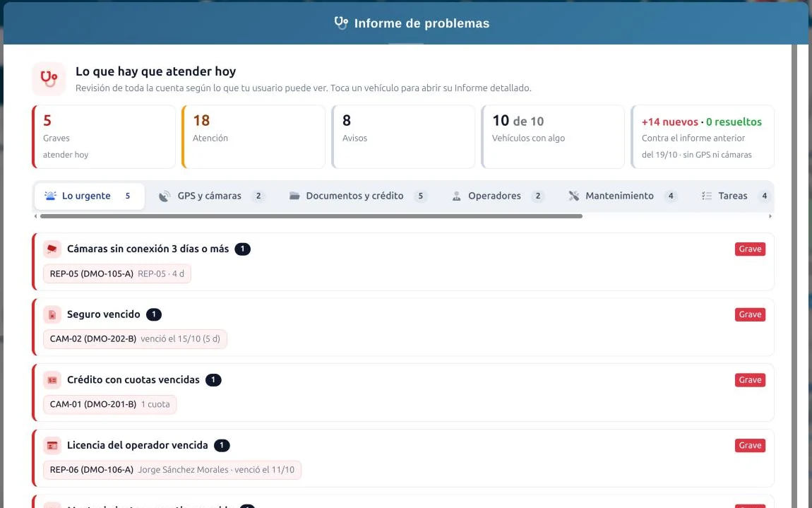Click the license icon for Licencia del operador vencida
The height and width of the screenshot is (508, 812).
tap(52, 445)
